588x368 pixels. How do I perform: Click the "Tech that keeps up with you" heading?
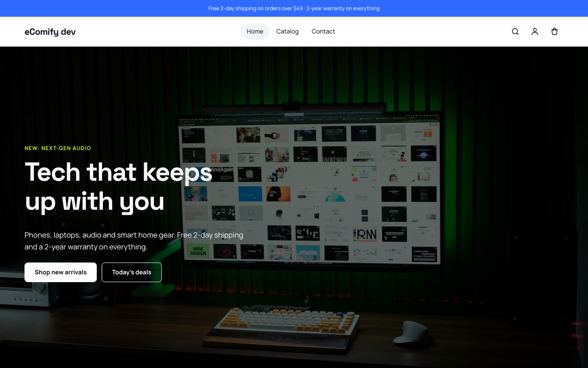119,186
